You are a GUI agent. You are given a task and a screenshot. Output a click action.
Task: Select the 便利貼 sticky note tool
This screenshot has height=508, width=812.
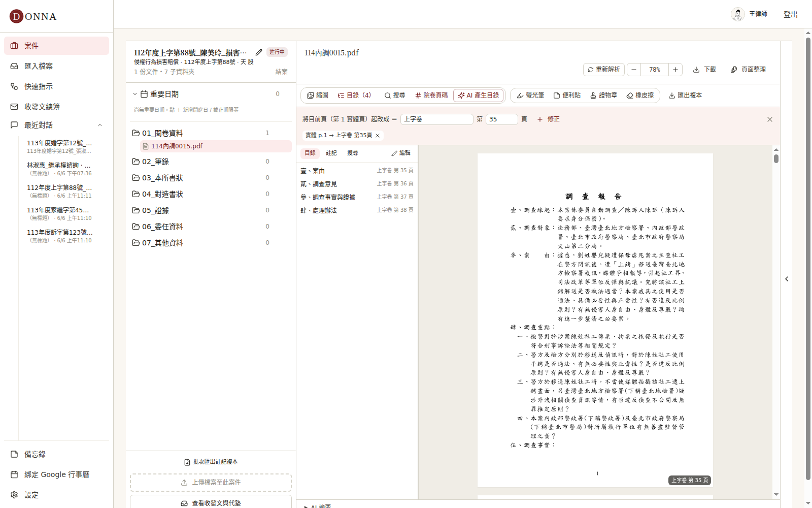567,96
